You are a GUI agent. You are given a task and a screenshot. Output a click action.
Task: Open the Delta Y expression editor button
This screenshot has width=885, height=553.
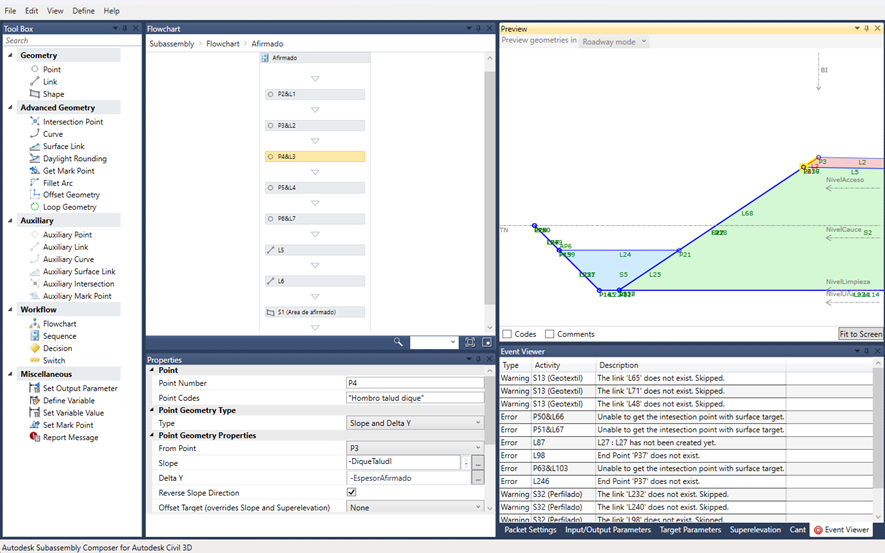point(477,478)
